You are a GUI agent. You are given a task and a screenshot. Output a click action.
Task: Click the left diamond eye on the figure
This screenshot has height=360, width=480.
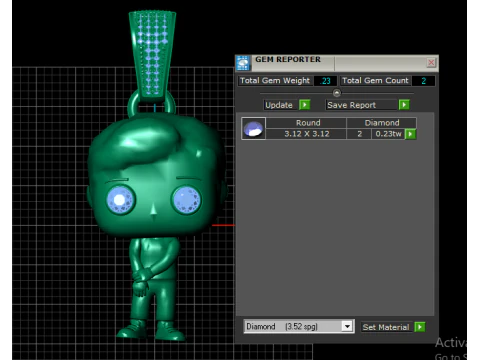click(121, 200)
